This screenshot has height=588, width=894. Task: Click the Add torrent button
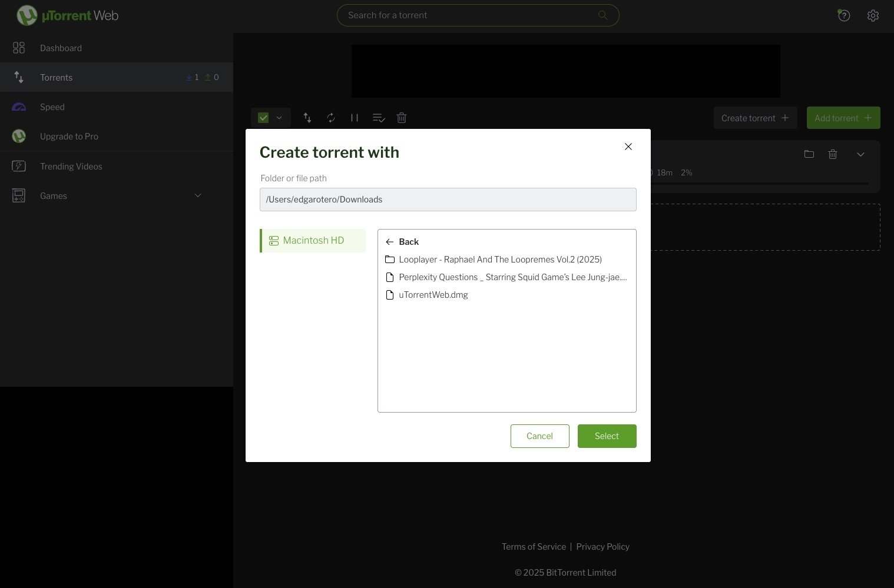843,118
